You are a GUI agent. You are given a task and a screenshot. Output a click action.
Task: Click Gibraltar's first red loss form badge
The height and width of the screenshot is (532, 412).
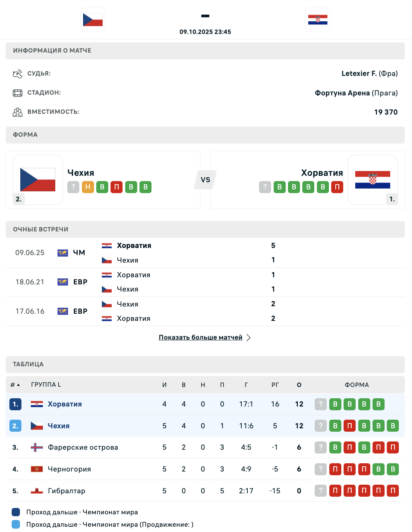coord(335,491)
